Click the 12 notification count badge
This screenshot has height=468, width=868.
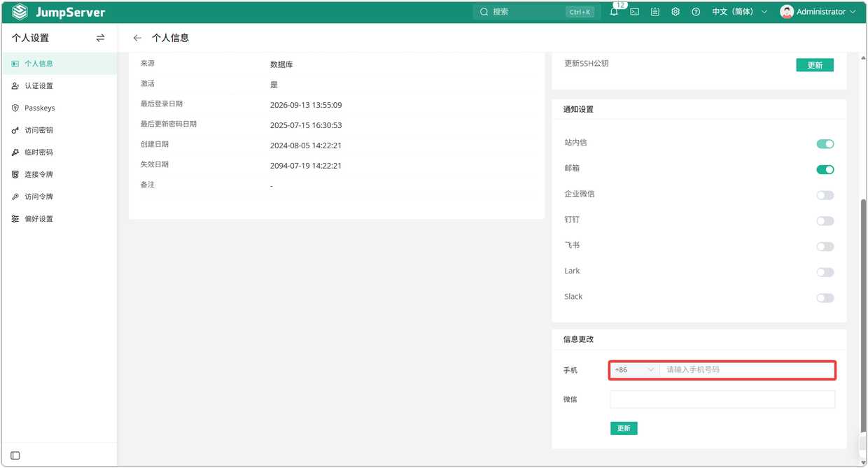click(620, 5)
